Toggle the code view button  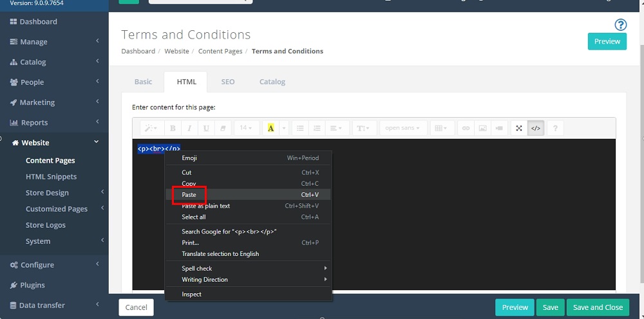(x=536, y=128)
